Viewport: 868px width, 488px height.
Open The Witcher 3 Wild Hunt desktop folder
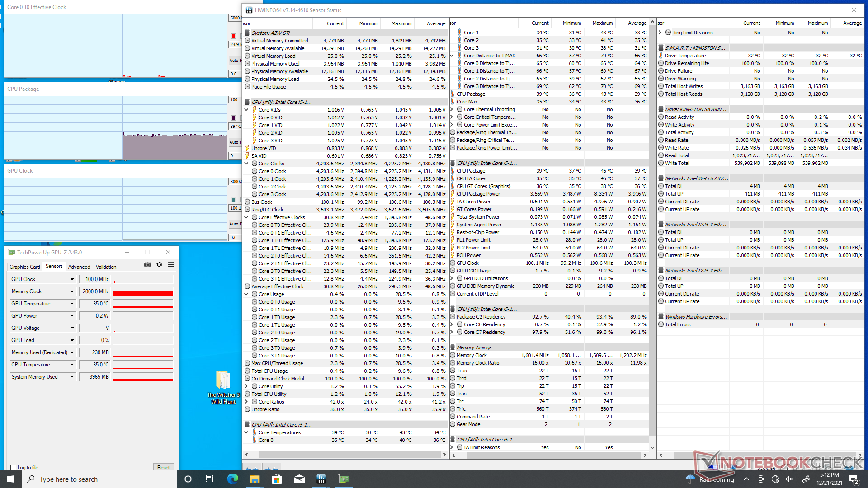[223, 387]
